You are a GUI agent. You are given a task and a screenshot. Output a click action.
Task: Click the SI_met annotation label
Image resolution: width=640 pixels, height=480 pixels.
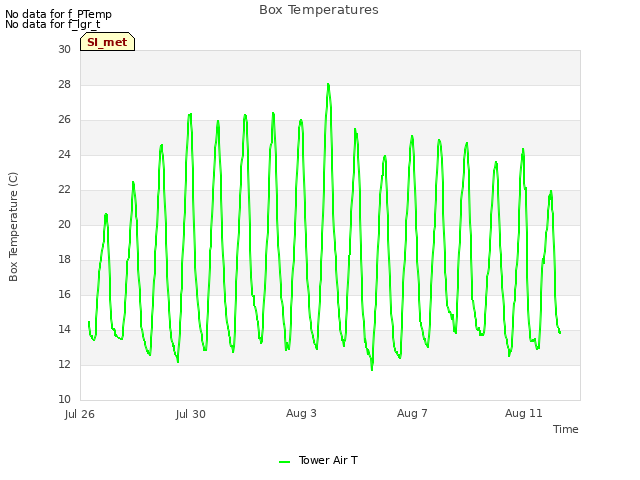pos(107,42)
